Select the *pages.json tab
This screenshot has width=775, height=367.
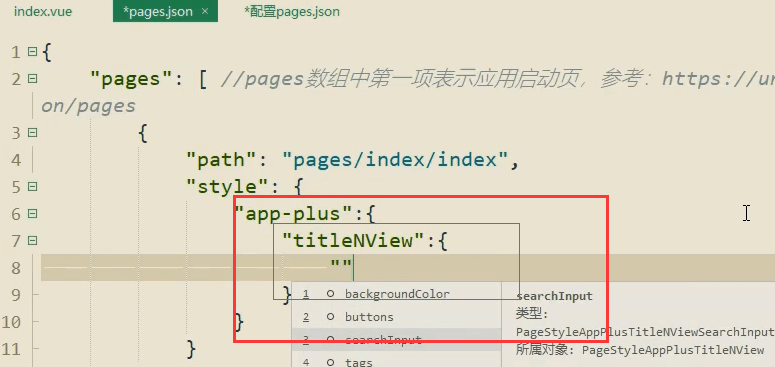click(165, 11)
